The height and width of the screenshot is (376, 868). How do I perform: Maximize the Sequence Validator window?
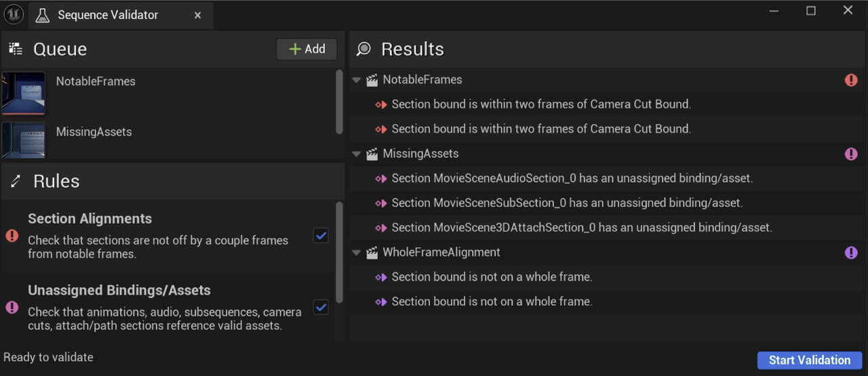[x=811, y=11]
